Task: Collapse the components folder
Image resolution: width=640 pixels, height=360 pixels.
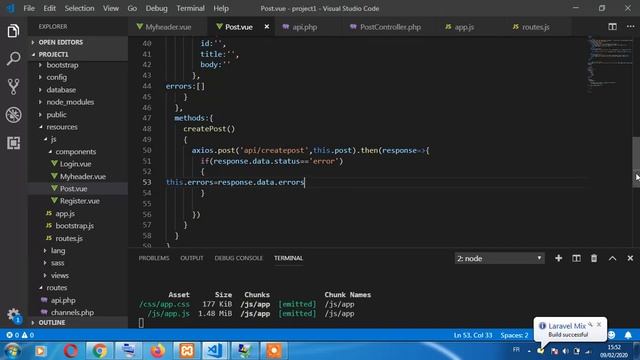Action: [x=76, y=152]
